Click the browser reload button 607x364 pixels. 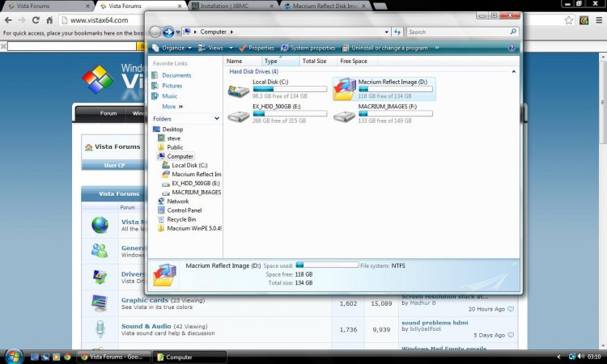click(36, 20)
